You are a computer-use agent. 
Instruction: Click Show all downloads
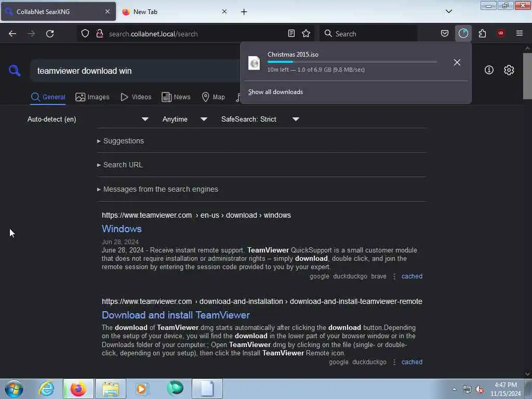click(x=275, y=92)
